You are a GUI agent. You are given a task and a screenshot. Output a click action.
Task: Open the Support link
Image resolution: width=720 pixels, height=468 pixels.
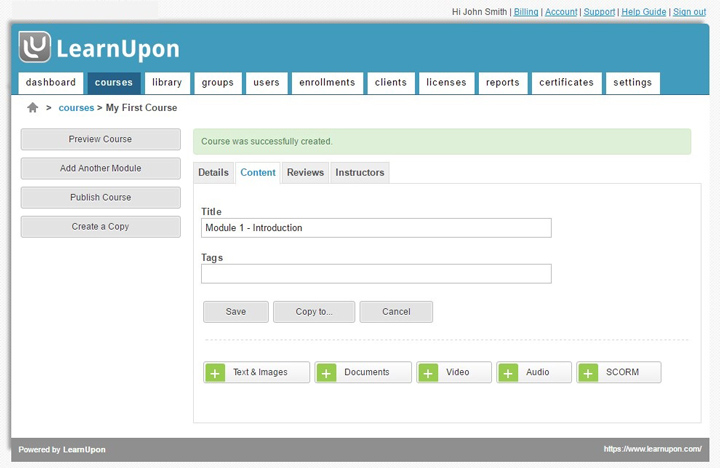coord(599,12)
